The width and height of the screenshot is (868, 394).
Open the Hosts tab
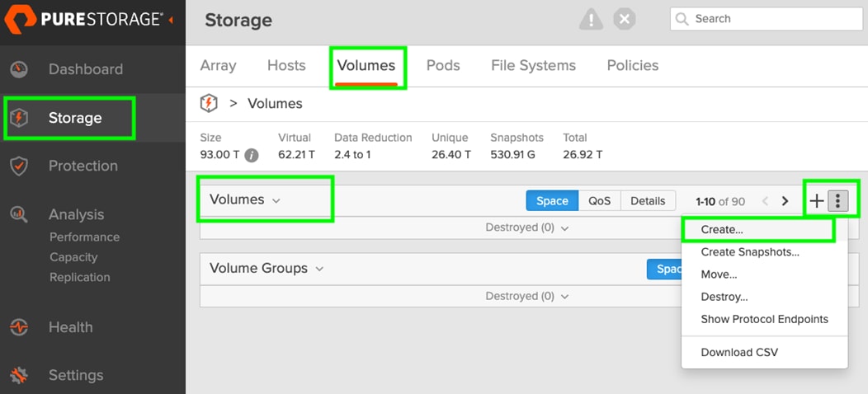286,65
